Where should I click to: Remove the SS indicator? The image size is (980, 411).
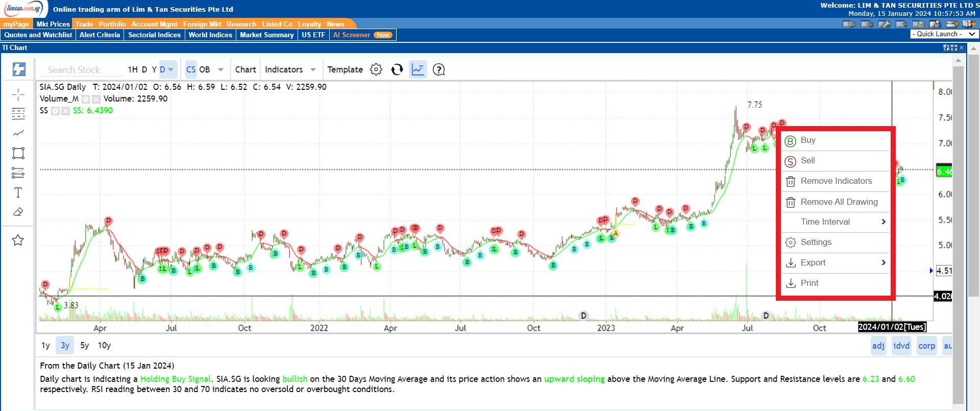click(65, 111)
